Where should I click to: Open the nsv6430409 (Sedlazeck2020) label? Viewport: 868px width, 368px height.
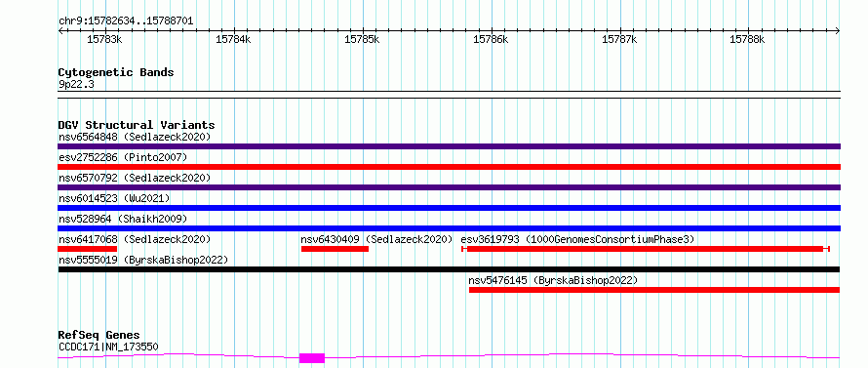[x=377, y=239]
